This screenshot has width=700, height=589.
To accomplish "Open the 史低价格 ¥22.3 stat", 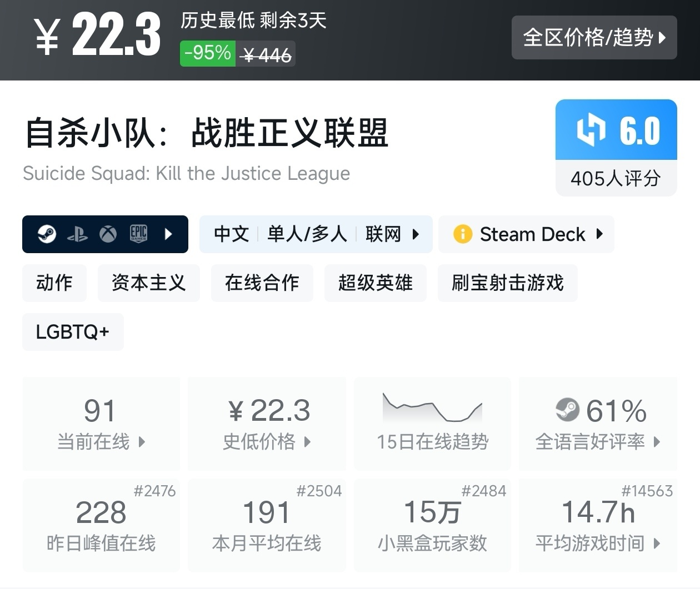I will tap(267, 424).
